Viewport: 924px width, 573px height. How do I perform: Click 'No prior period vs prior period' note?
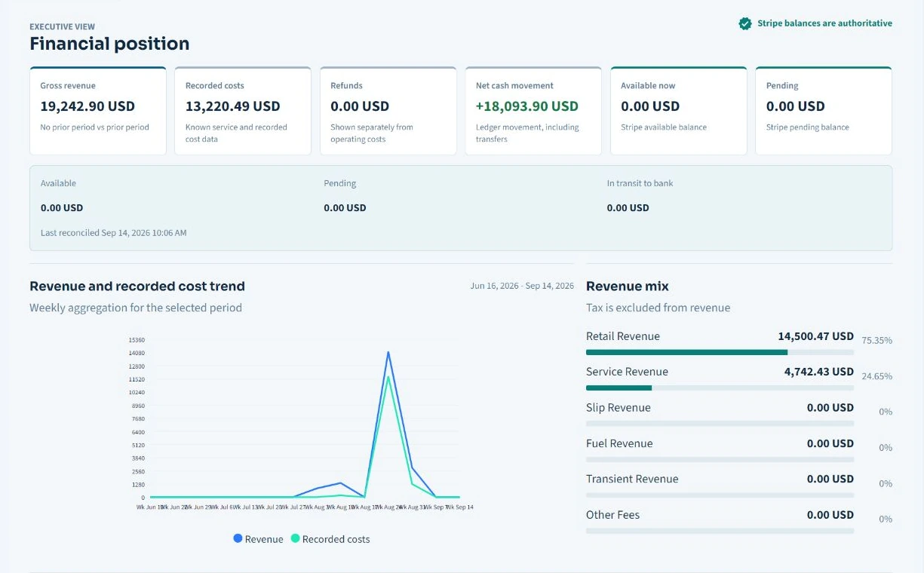(x=94, y=127)
